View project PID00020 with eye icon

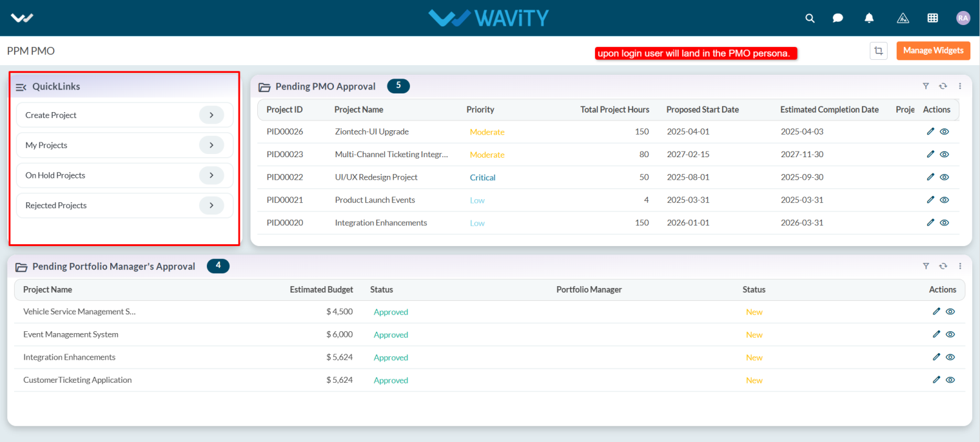945,223
